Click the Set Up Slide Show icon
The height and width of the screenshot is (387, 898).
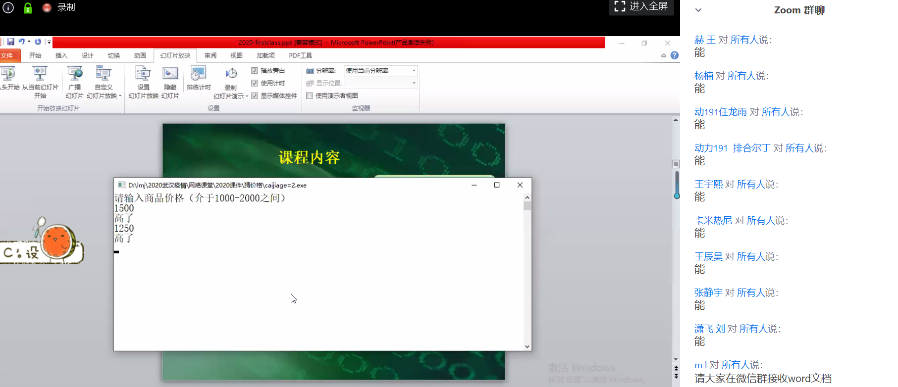(x=143, y=73)
